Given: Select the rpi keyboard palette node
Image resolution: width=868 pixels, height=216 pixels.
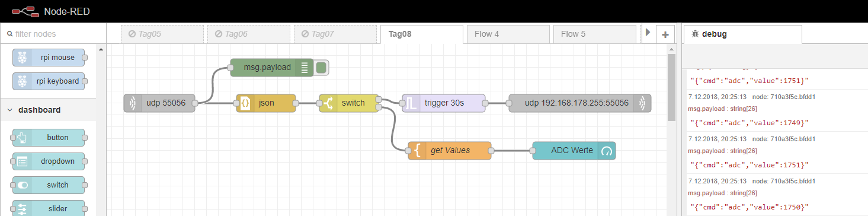Looking at the screenshot, I should point(49,81).
